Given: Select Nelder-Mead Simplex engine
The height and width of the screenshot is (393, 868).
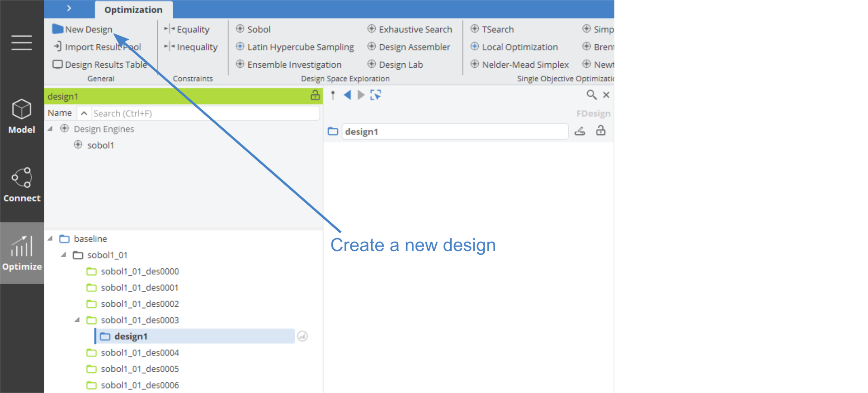Looking at the screenshot, I should point(519,65).
